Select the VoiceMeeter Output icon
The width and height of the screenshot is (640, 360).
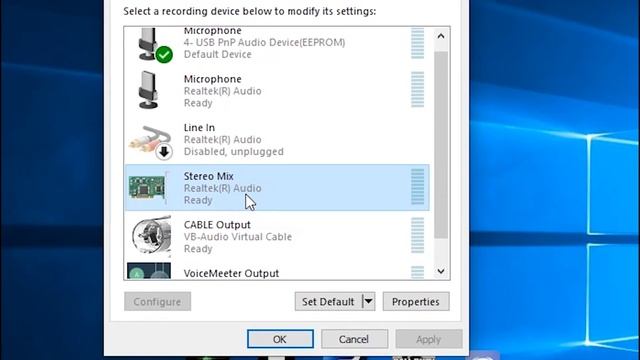[x=149, y=271]
